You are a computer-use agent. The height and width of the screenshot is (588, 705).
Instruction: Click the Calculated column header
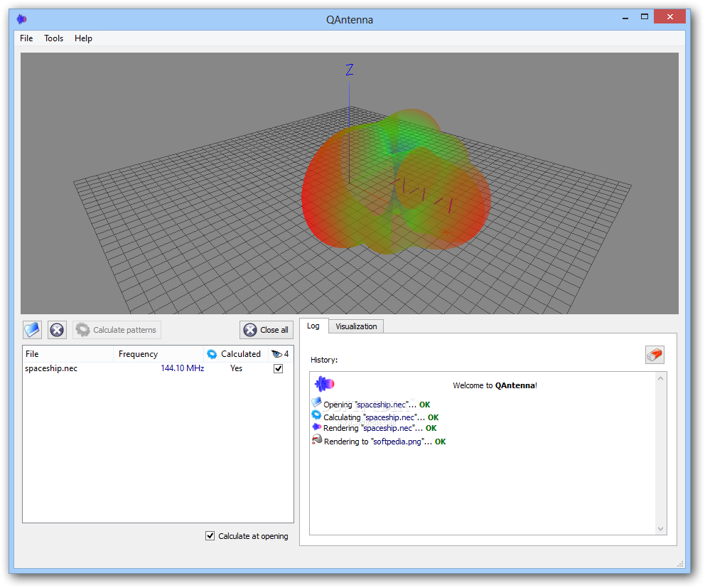(236, 354)
